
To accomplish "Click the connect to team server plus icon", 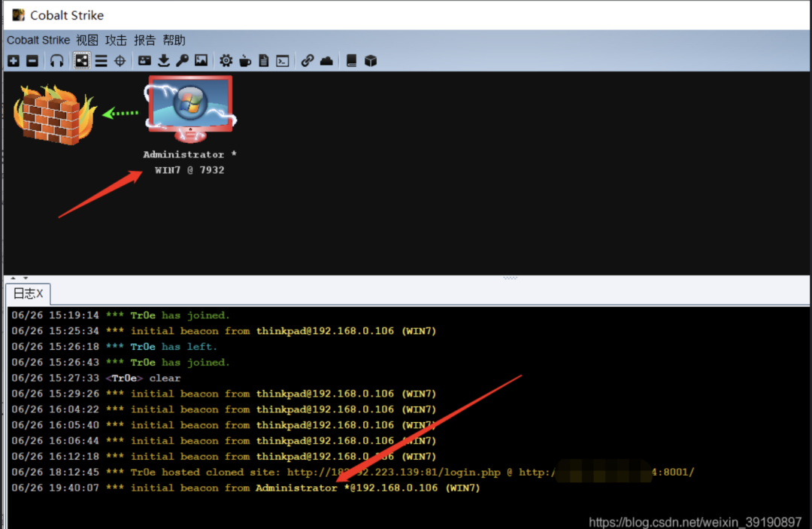I will coord(14,61).
